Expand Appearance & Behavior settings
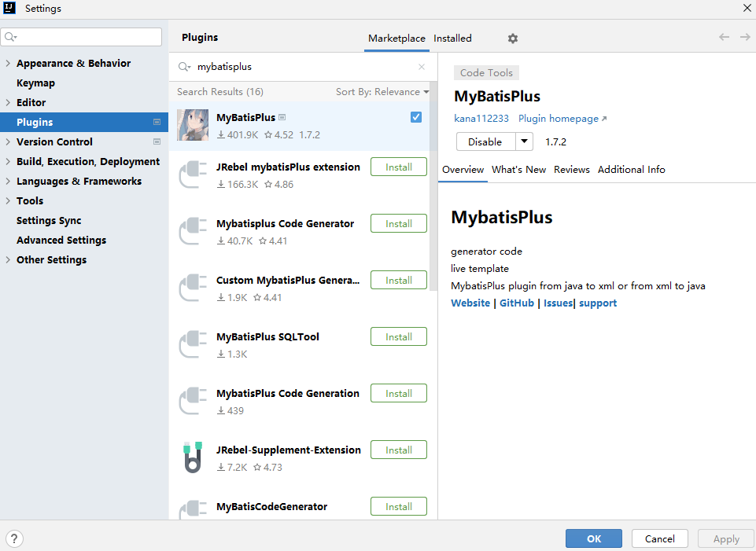 (x=8, y=63)
